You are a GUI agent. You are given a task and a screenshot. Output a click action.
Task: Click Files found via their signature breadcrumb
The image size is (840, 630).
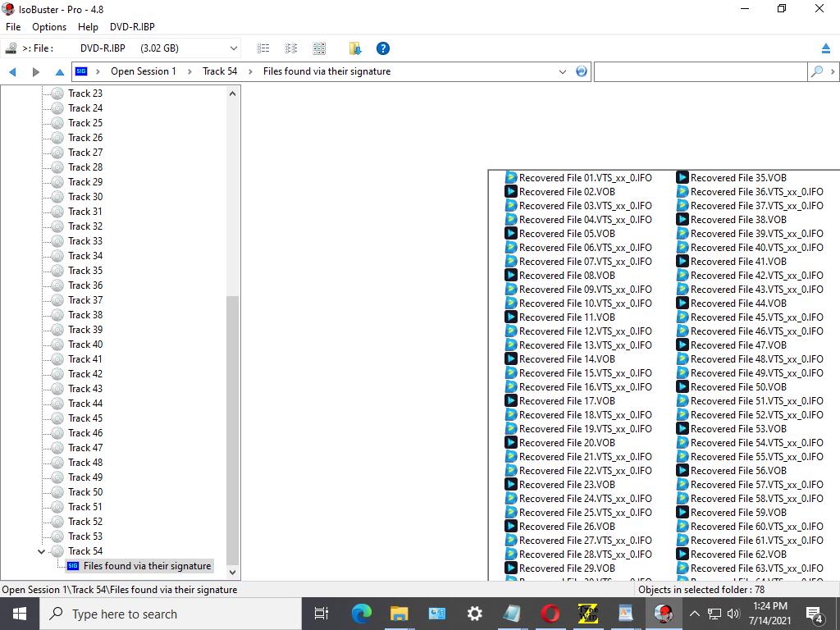pyautogui.click(x=326, y=71)
